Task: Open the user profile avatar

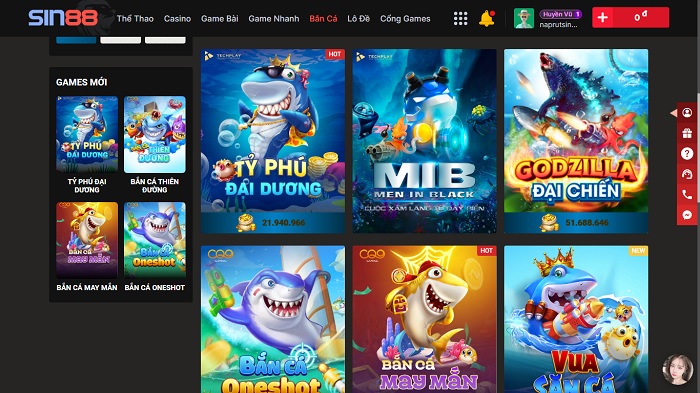Action: (524, 18)
